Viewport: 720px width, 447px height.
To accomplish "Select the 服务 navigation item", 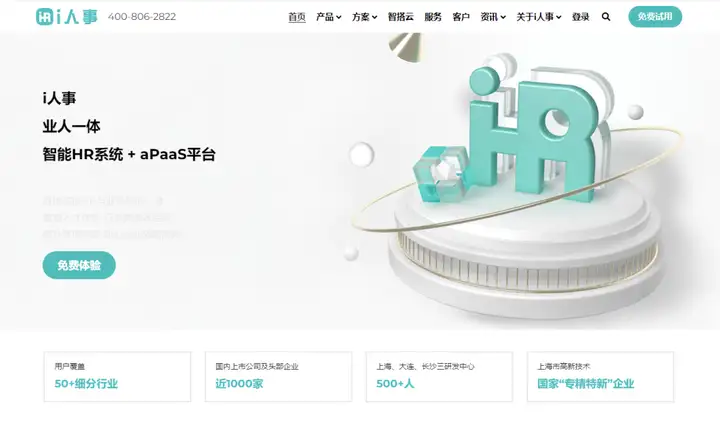I will (433, 17).
